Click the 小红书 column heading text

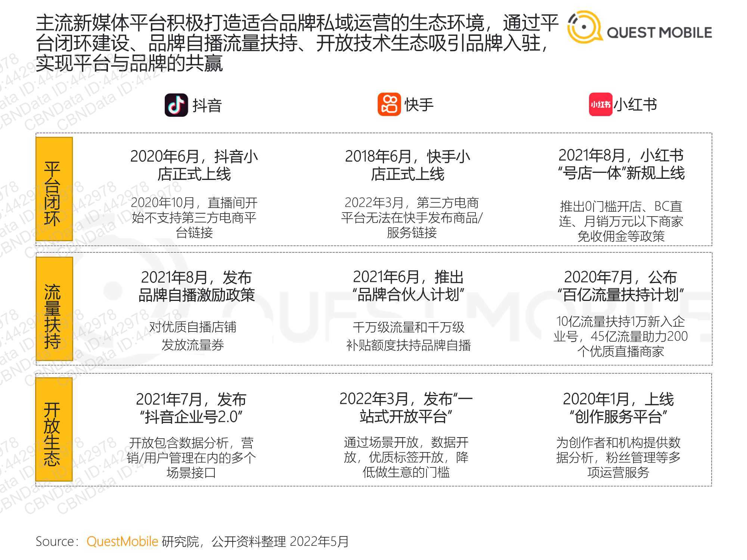point(635,105)
